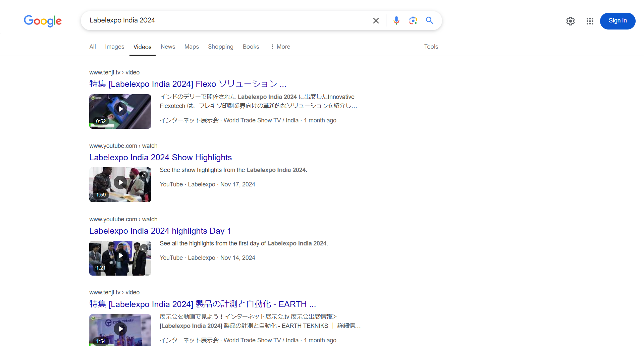Image resolution: width=644 pixels, height=346 pixels.
Task: Open the Flexo ソリューション result link
Action: click(188, 84)
